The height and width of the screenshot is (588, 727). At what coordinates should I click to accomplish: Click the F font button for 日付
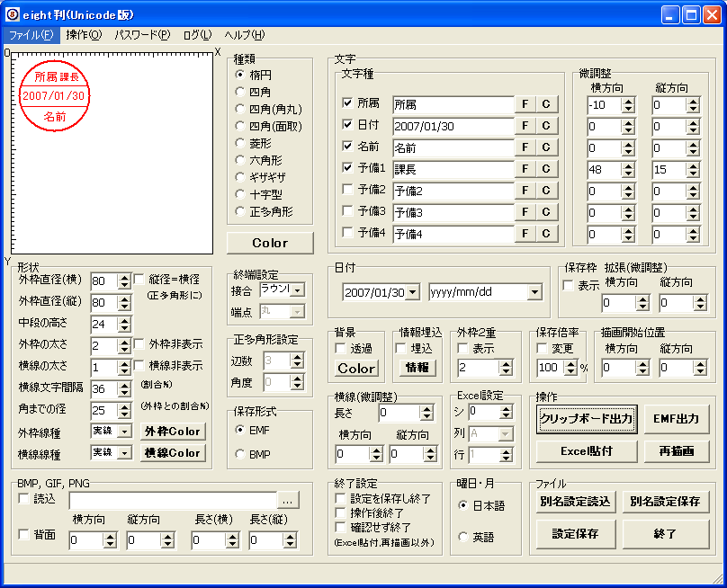(x=525, y=126)
